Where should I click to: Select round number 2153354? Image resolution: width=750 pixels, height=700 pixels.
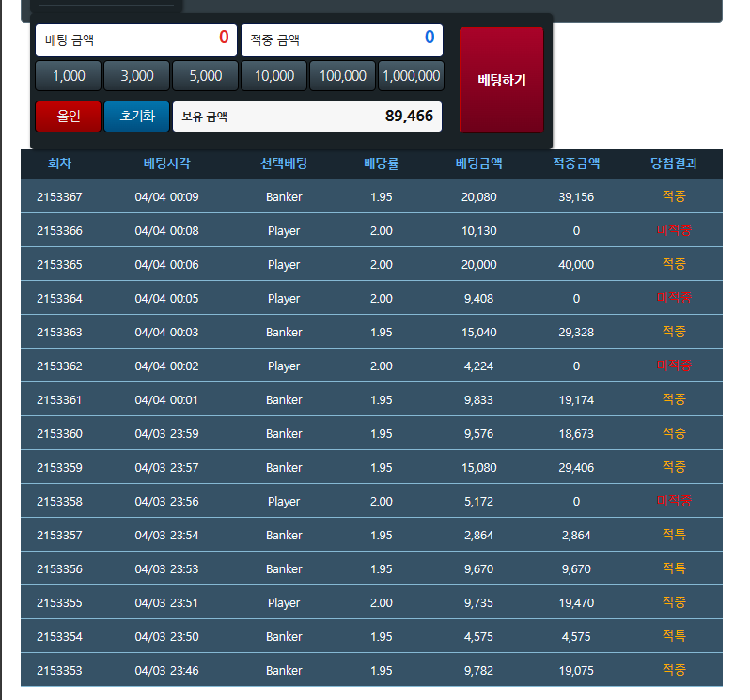click(59, 637)
